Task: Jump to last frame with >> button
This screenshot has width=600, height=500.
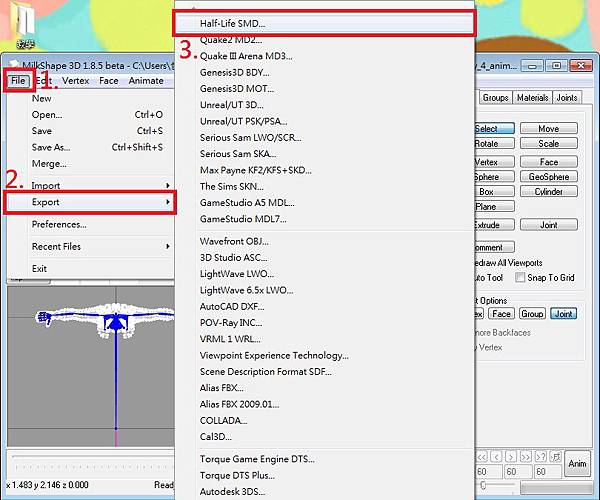Action: click(526, 456)
